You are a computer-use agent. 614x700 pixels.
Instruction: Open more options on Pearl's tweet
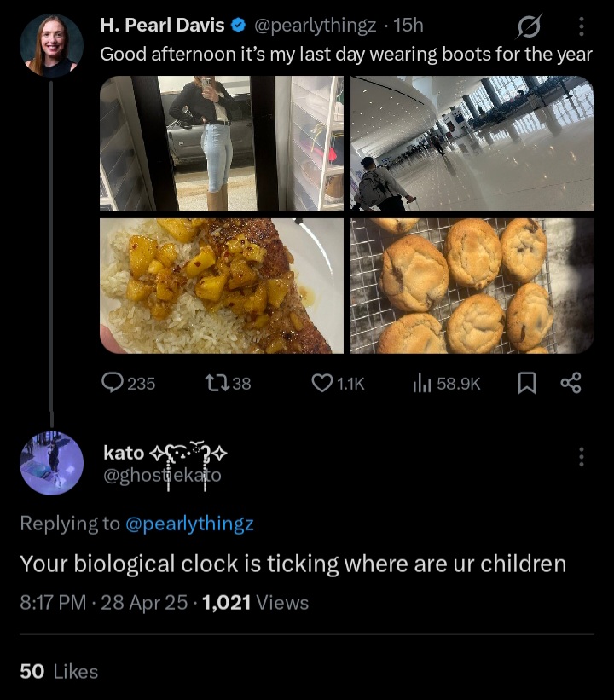[x=582, y=28]
